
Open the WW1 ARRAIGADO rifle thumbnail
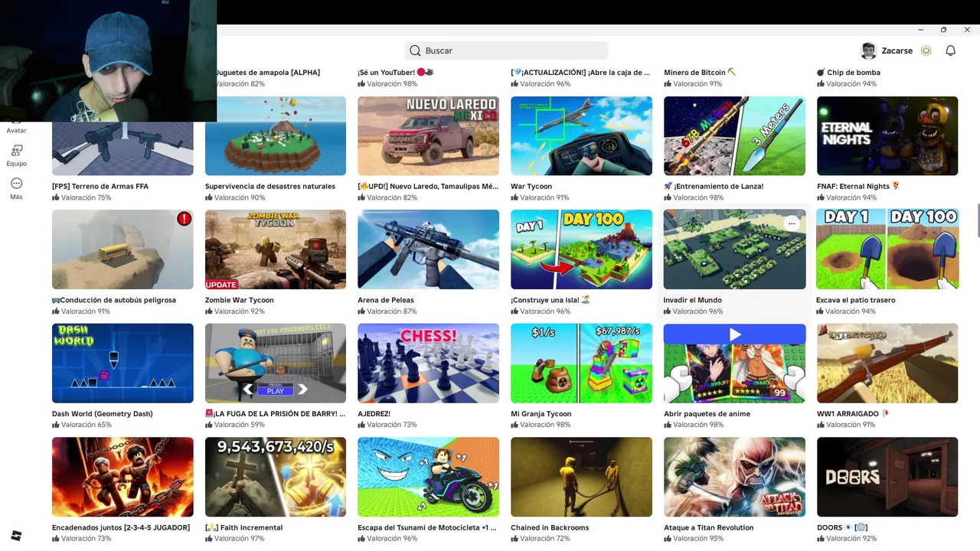[x=887, y=364]
